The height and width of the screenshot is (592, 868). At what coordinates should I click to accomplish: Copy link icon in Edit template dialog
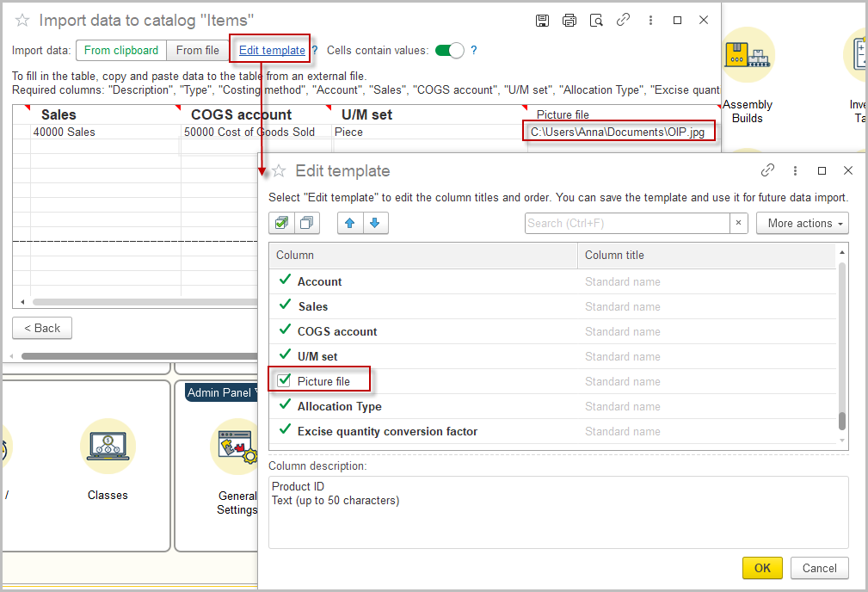767,170
